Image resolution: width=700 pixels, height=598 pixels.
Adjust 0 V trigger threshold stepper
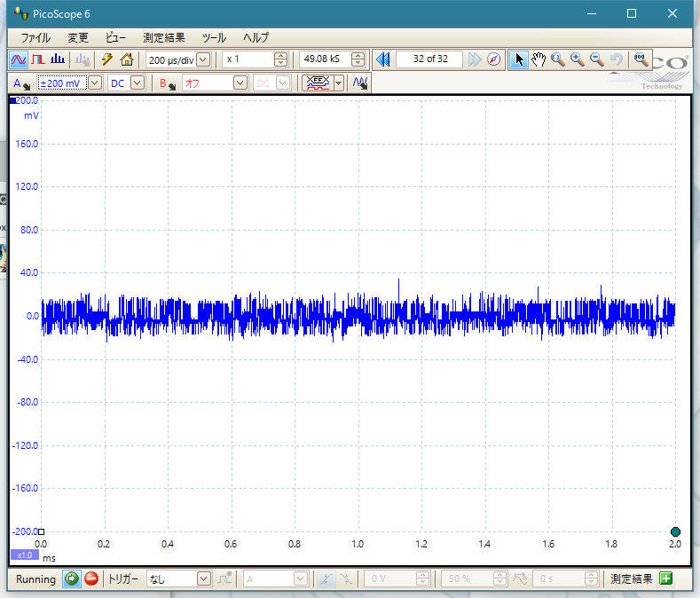(x=422, y=578)
